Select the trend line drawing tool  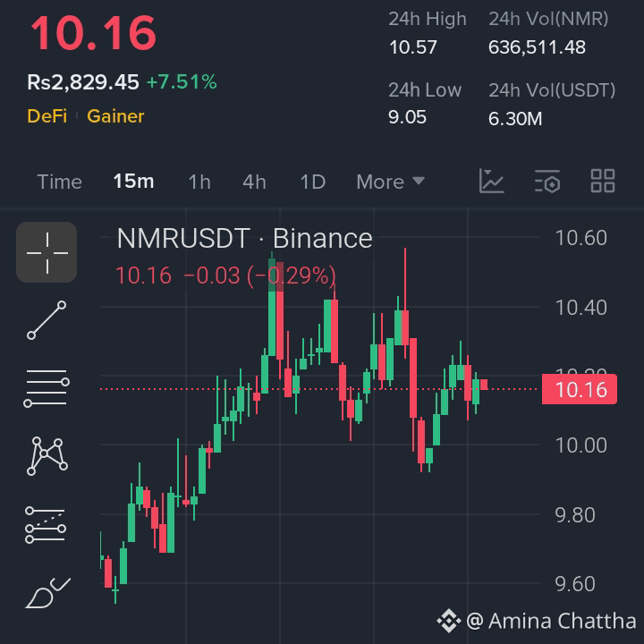tap(47, 320)
